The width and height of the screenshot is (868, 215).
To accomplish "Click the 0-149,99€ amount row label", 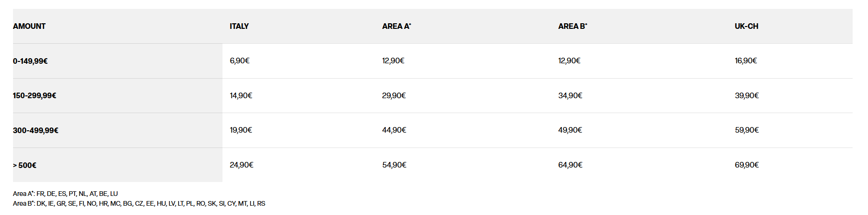I will [x=30, y=61].
